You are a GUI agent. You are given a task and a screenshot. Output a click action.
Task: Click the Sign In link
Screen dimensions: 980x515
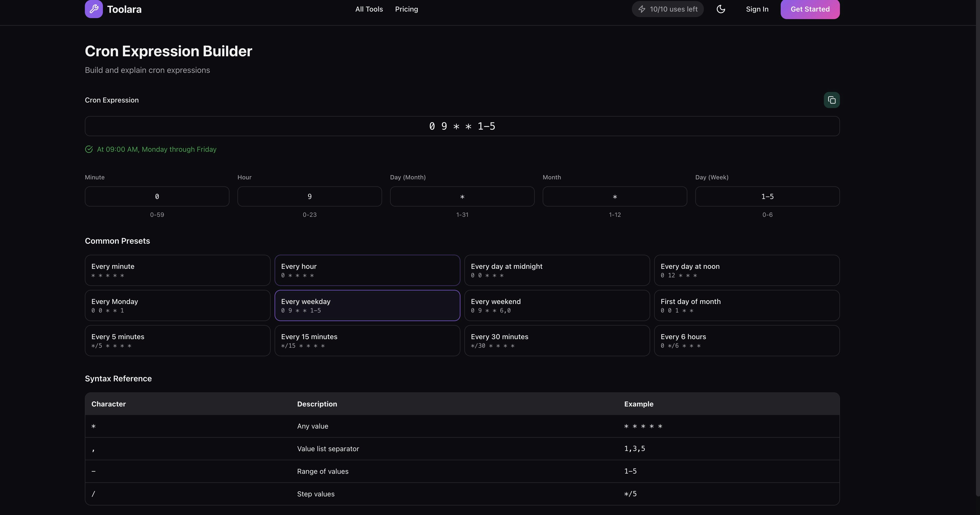click(757, 9)
